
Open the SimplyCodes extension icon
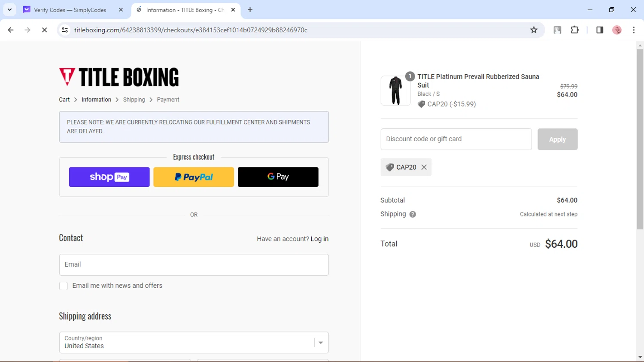557,30
